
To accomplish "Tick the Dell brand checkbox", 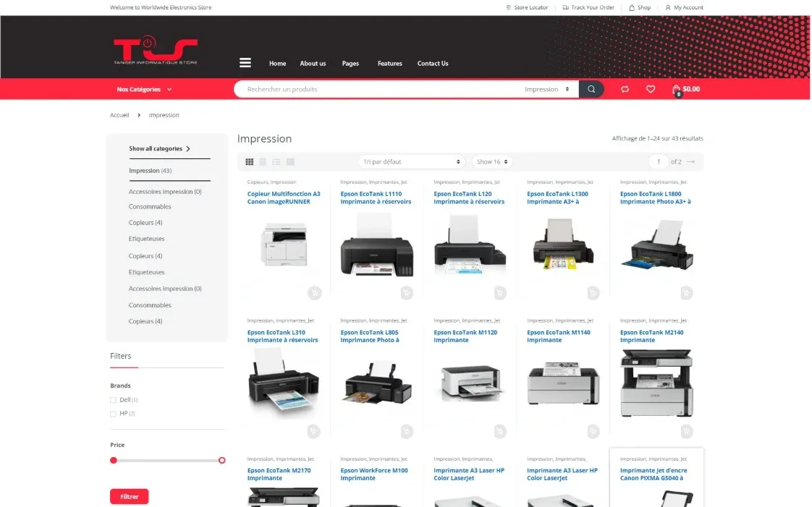I will 113,400.
